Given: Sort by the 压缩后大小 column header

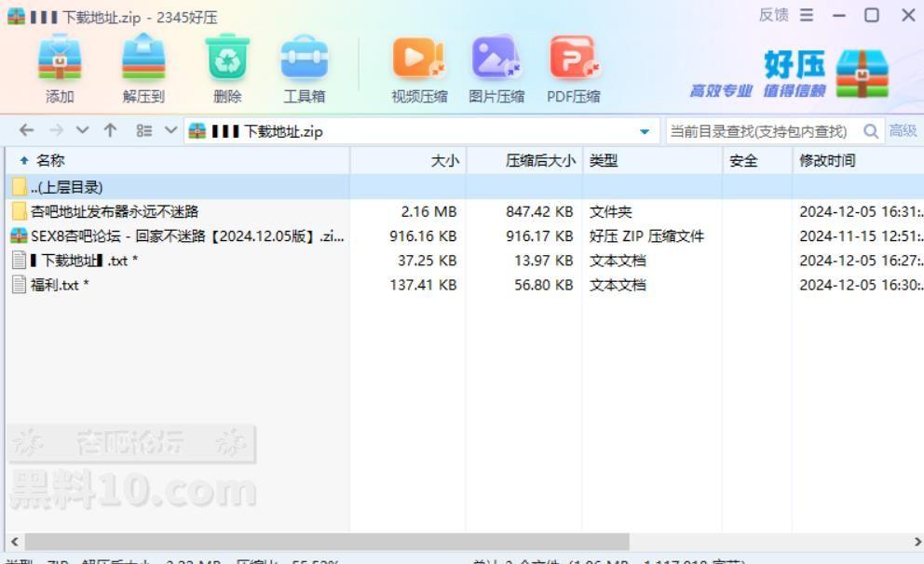Looking at the screenshot, I should pyautogui.click(x=524, y=160).
